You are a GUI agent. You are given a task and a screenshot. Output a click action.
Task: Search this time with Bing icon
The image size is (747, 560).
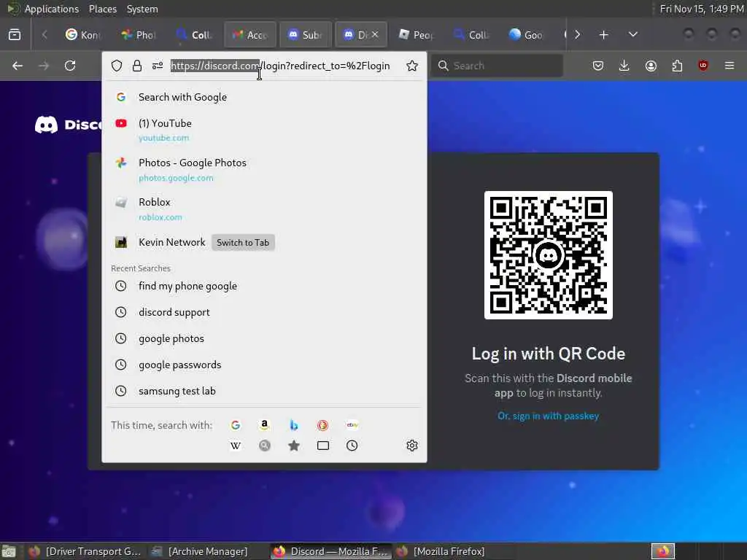click(294, 425)
